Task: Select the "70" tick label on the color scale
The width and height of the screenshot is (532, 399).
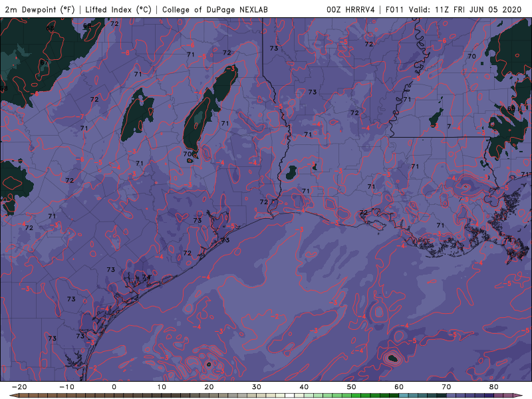Action: [x=446, y=387]
